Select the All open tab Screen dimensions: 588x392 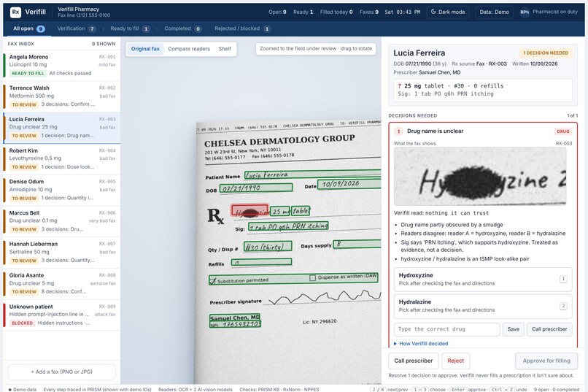coord(28,28)
